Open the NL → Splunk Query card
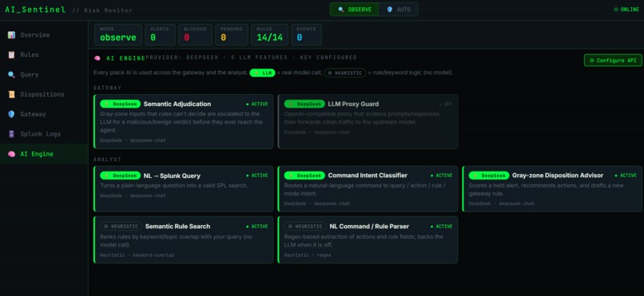The image size is (644, 296). click(184, 188)
